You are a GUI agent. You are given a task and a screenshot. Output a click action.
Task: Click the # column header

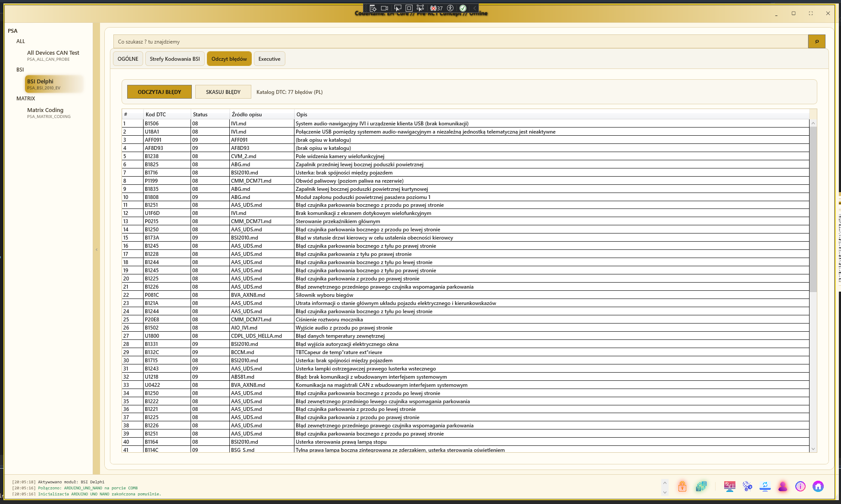click(x=133, y=114)
